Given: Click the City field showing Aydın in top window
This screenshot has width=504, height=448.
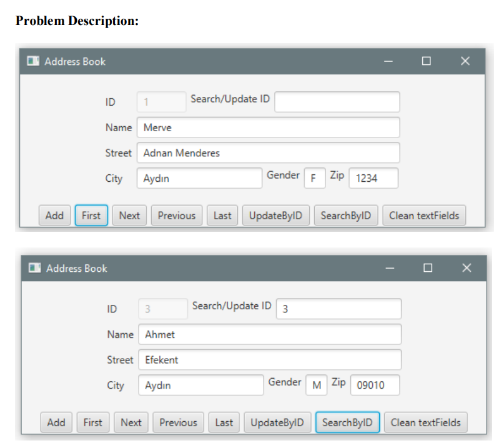Looking at the screenshot, I should pos(199,178).
